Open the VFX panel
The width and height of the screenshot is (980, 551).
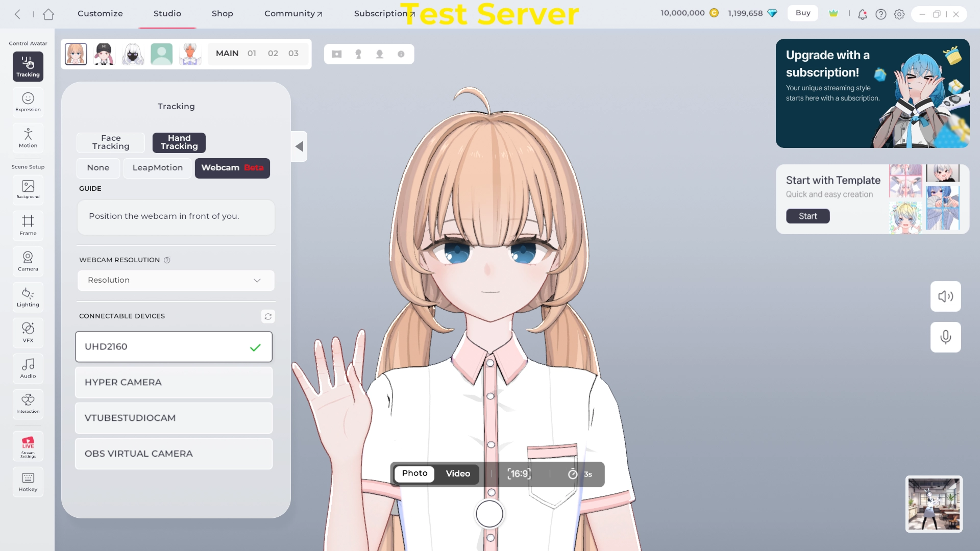pos(28,333)
